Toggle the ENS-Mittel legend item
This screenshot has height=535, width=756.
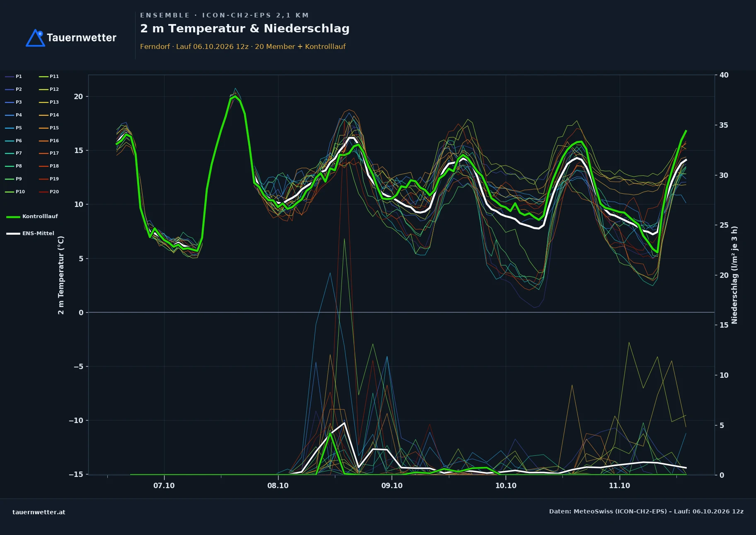[x=30, y=233]
